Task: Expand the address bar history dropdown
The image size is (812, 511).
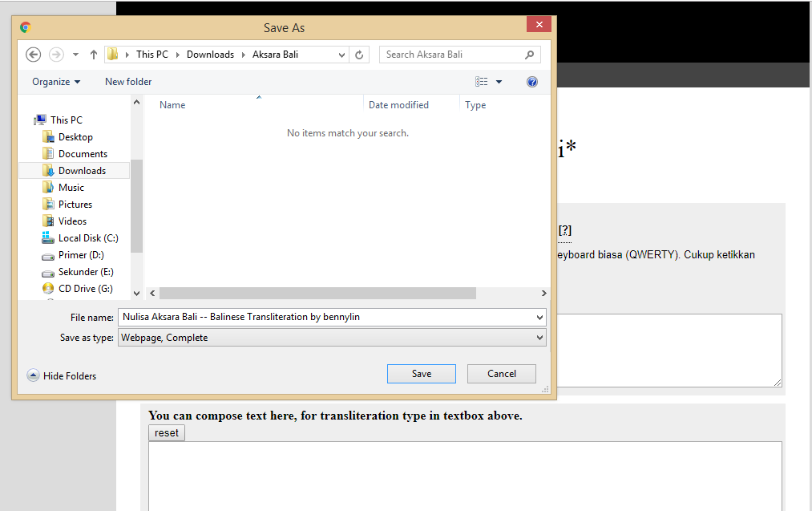Action: [x=341, y=55]
